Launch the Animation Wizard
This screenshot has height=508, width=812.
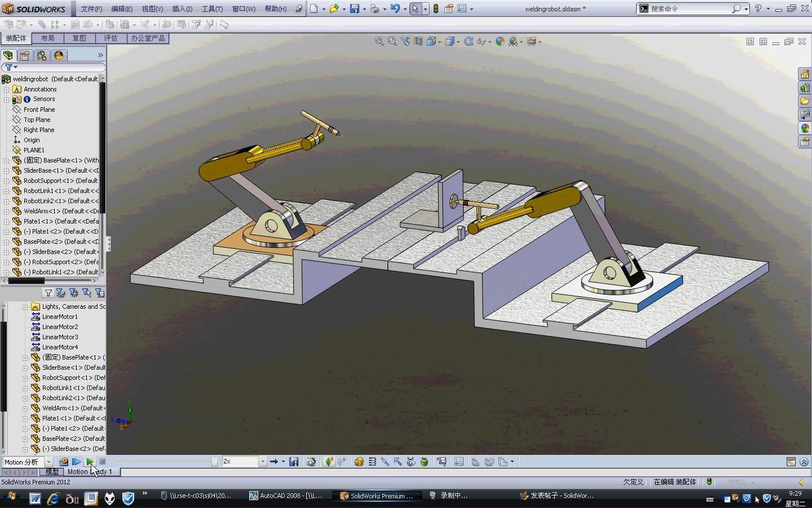(x=311, y=462)
